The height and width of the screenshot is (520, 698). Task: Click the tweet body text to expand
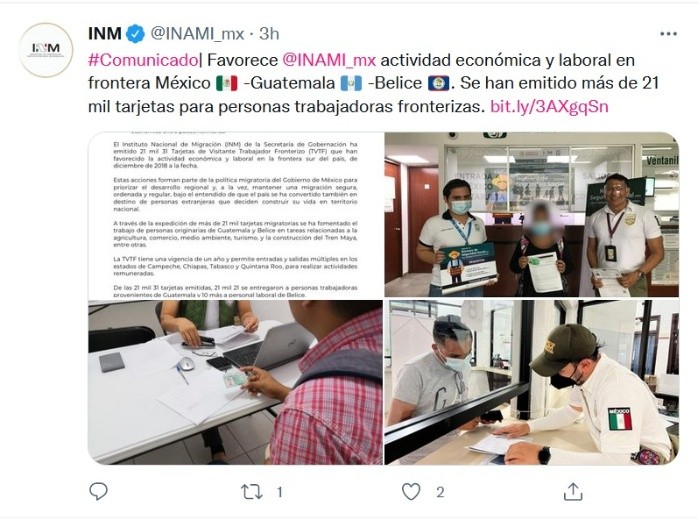click(373, 83)
